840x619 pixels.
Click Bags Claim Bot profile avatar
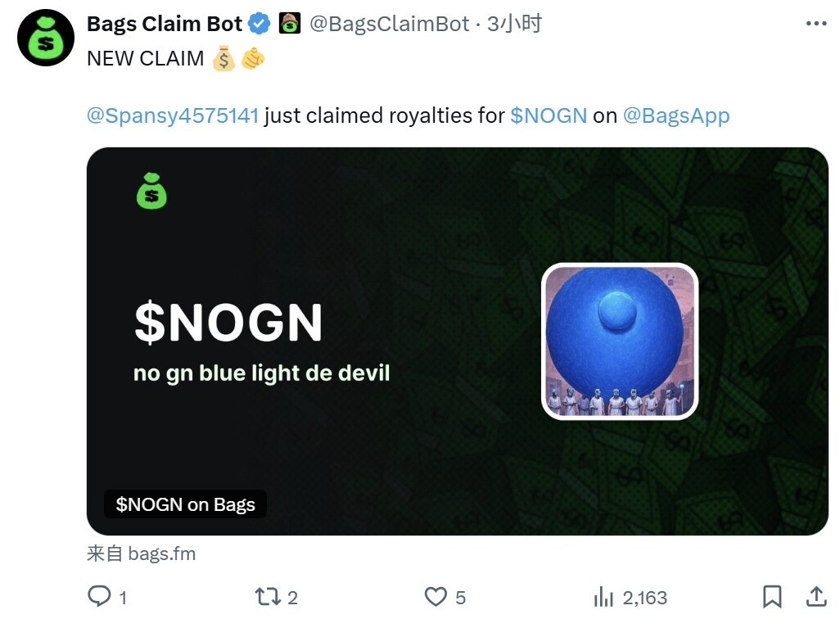[x=46, y=38]
